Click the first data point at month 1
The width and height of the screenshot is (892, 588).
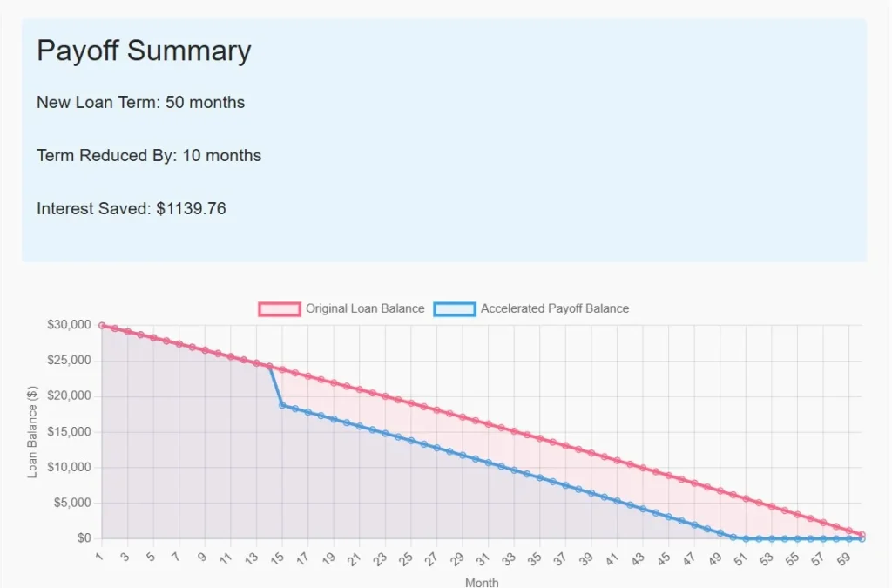pos(102,325)
